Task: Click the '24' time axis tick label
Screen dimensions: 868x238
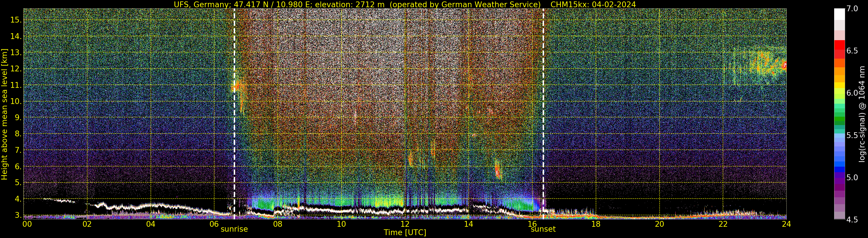Action: tap(786, 224)
